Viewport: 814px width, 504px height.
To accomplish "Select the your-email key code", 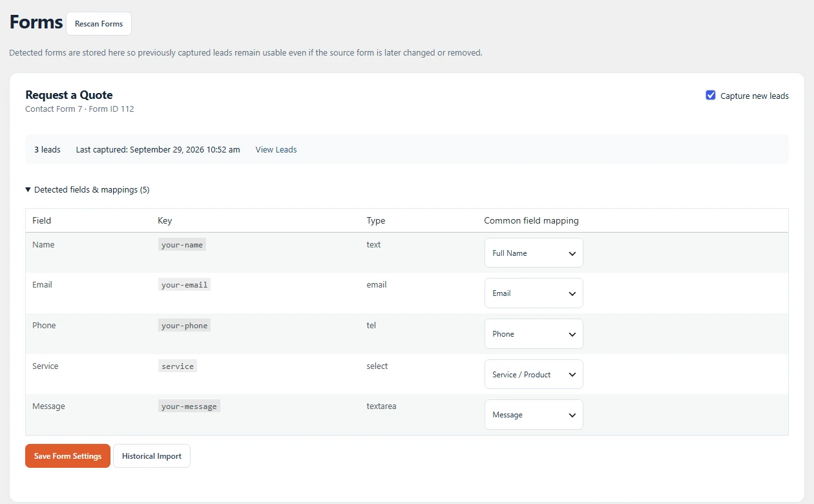I will [184, 285].
